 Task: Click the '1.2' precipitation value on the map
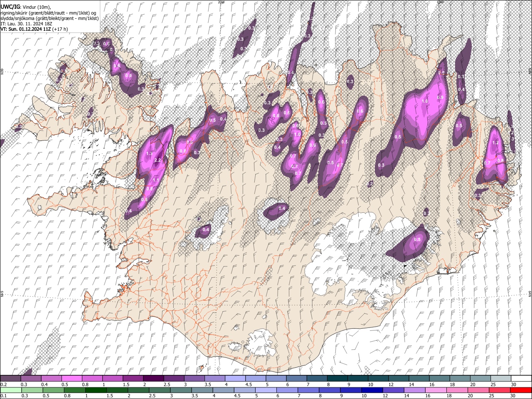495,143
